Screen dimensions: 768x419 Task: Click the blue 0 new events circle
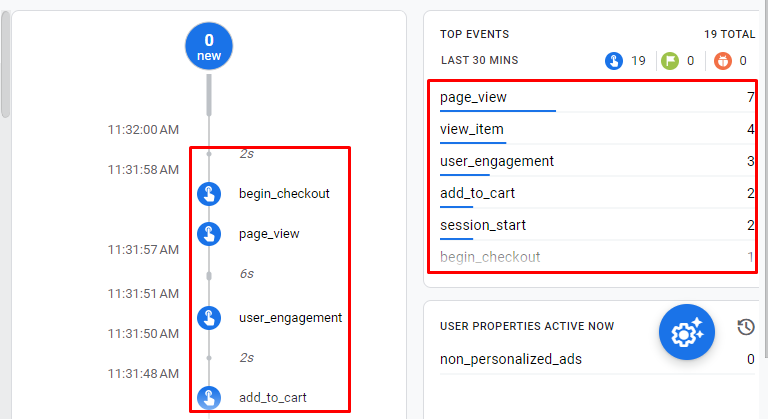[209, 47]
